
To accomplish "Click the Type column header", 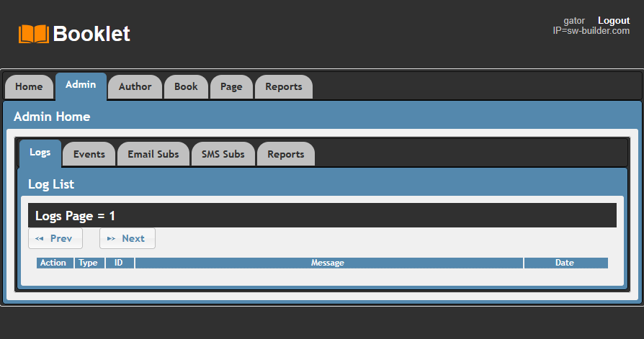I will pos(89,263).
